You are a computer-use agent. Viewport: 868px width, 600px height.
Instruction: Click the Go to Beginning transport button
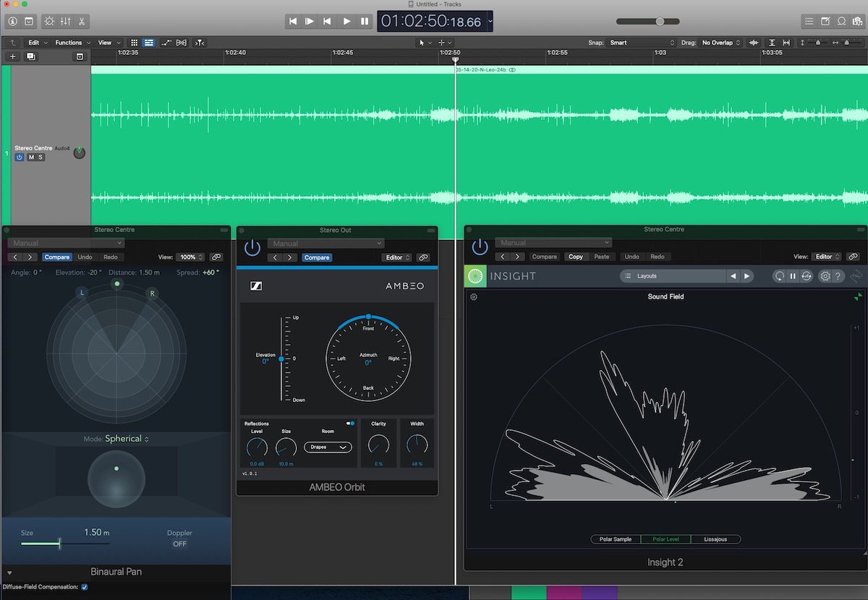tap(293, 22)
